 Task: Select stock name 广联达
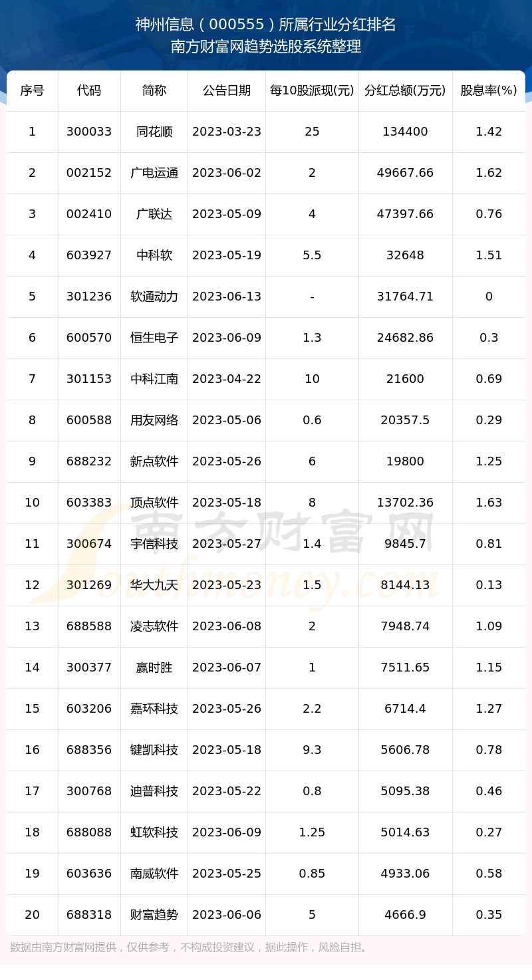tap(154, 214)
